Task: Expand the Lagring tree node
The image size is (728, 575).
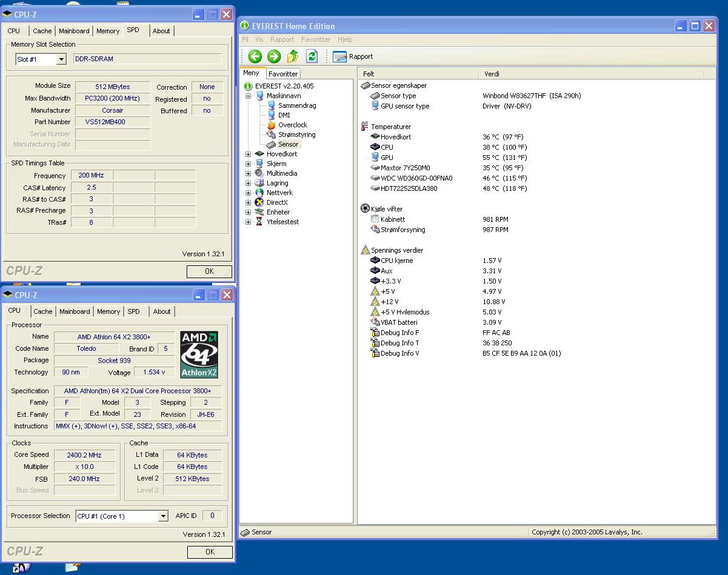Action: [x=248, y=183]
